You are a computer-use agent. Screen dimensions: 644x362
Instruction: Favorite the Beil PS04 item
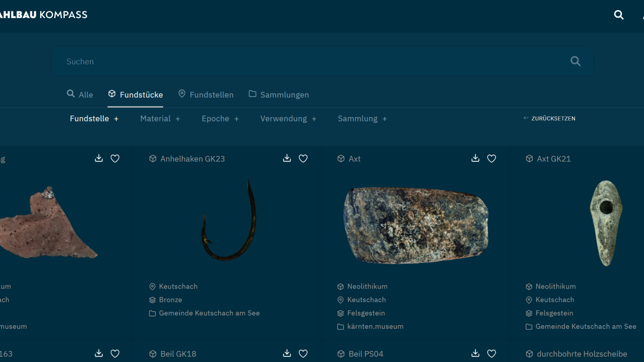(x=492, y=353)
